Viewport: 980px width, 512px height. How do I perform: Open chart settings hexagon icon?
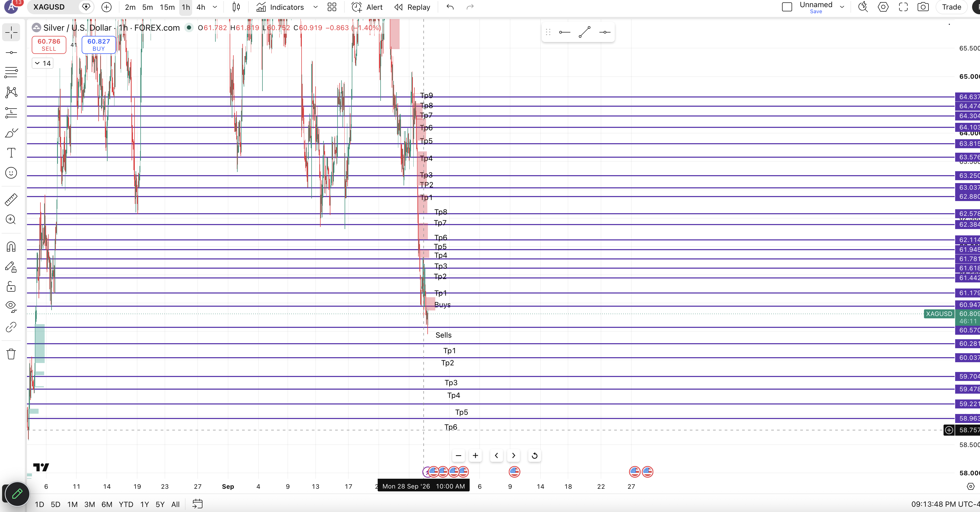pyautogui.click(x=883, y=7)
